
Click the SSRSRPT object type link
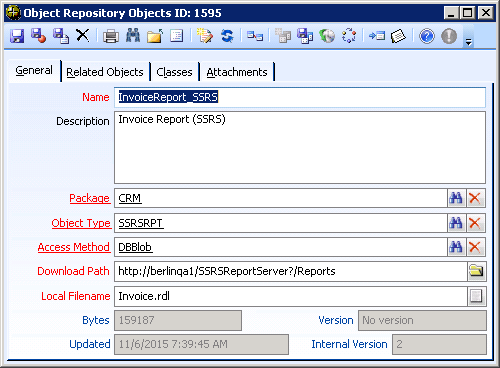tap(141, 223)
